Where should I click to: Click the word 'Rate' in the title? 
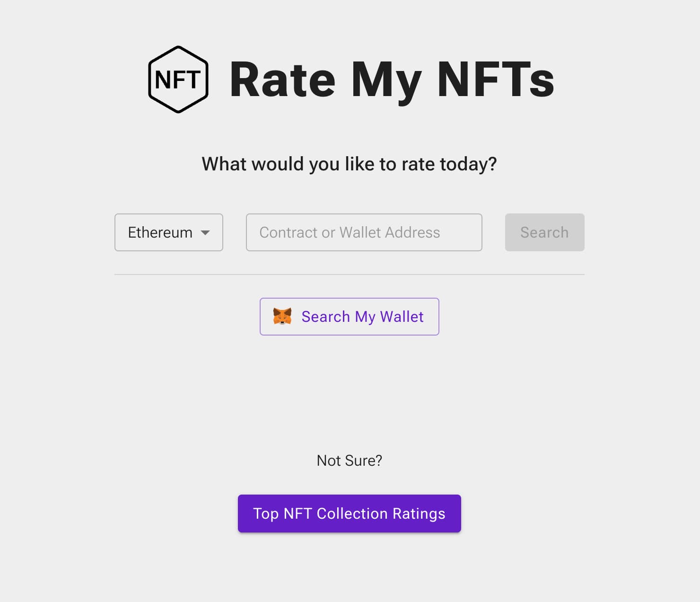point(282,80)
